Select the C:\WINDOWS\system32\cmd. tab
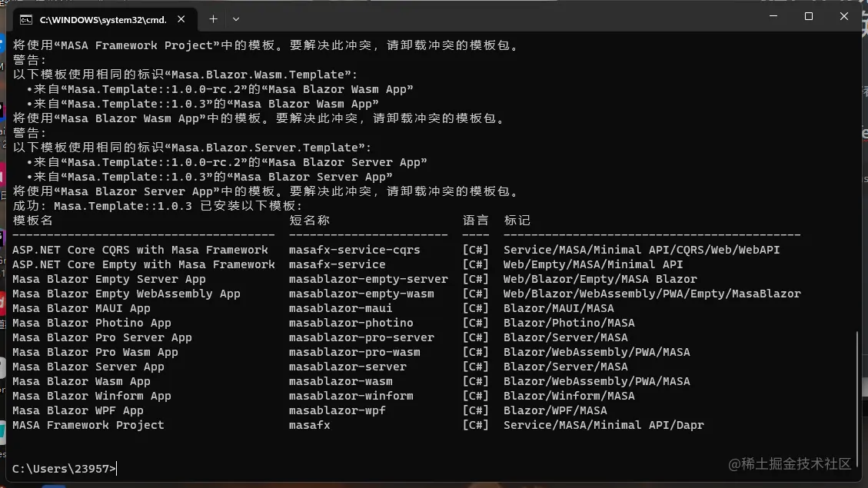This screenshot has width=868, height=488. click(105, 19)
